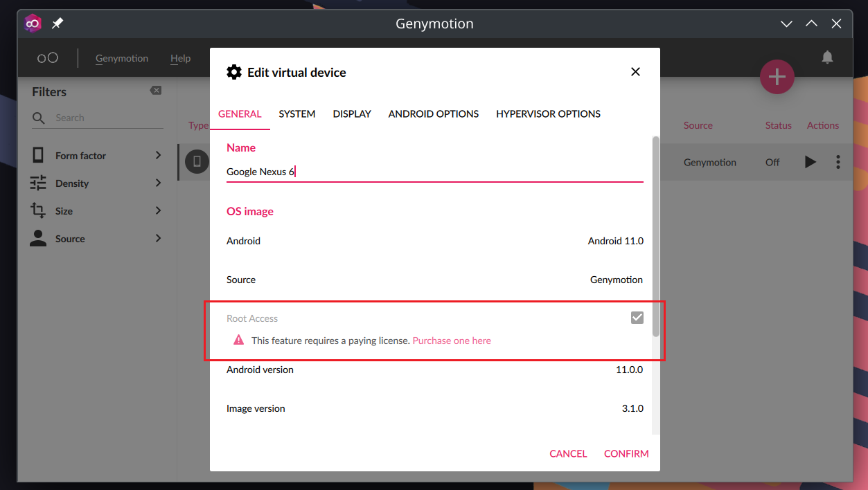The height and width of the screenshot is (490, 868).
Task: Switch to the SYSTEM tab
Action: tap(297, 114)
